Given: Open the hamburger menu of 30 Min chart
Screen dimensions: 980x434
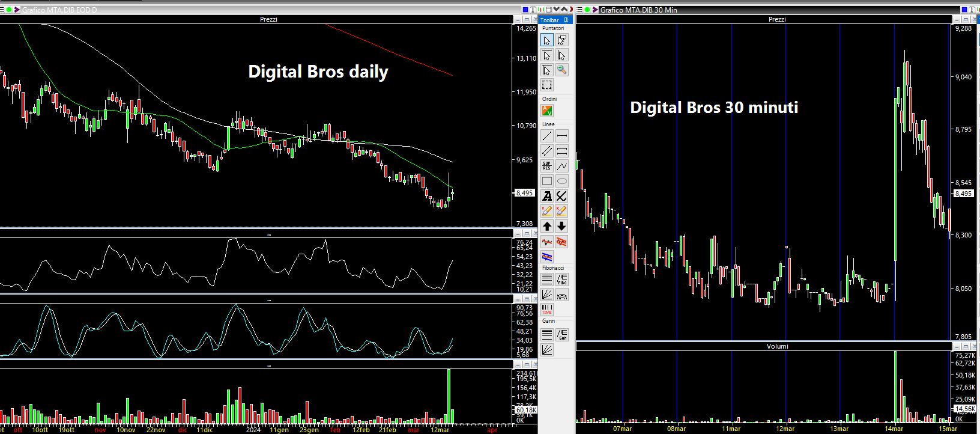Looking at the screenshot, I should [579, 10].
